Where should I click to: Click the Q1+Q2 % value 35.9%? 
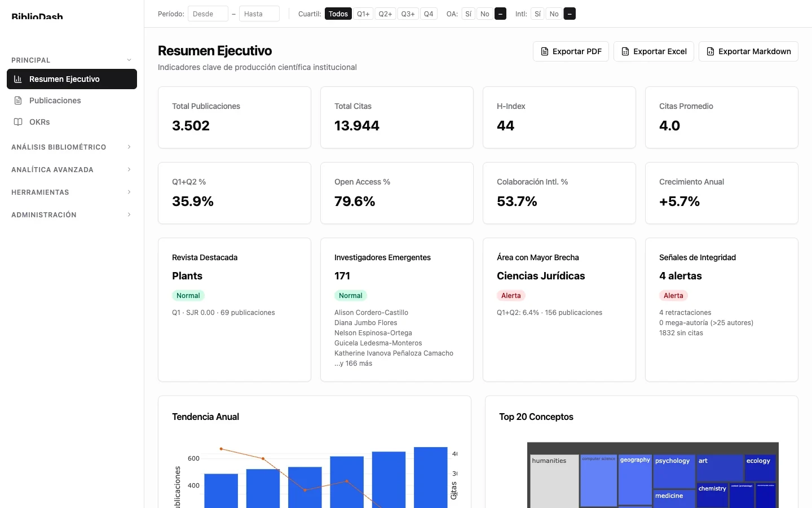[x=193, y=201]
